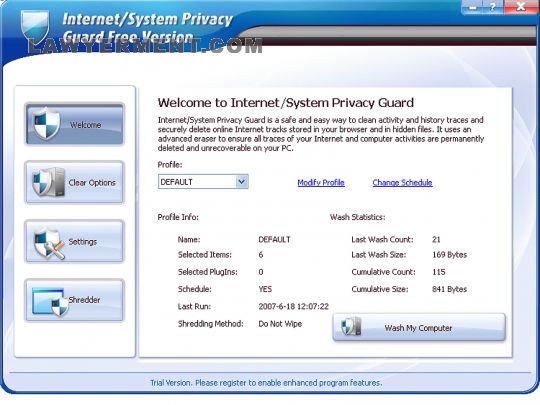Image resolution: width=540 pixels, height=405 pixels.
Task: Click the Wash Statistics label
Action: (357, 217)
